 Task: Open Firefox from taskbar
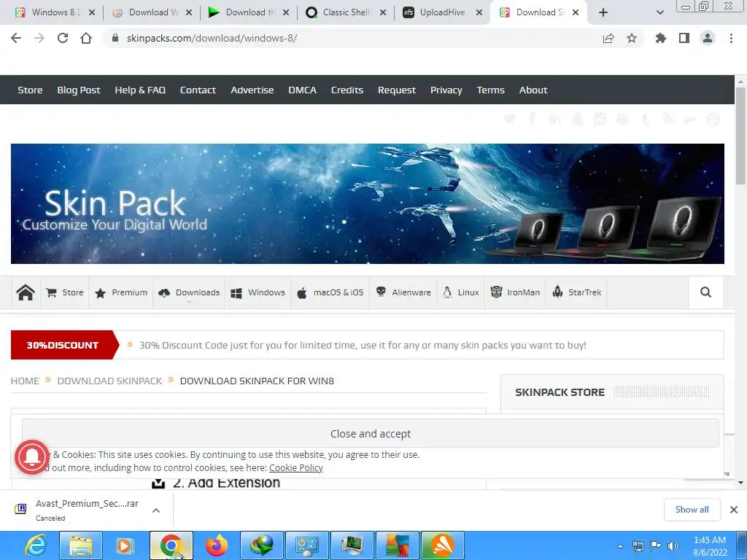coord(217,545)
